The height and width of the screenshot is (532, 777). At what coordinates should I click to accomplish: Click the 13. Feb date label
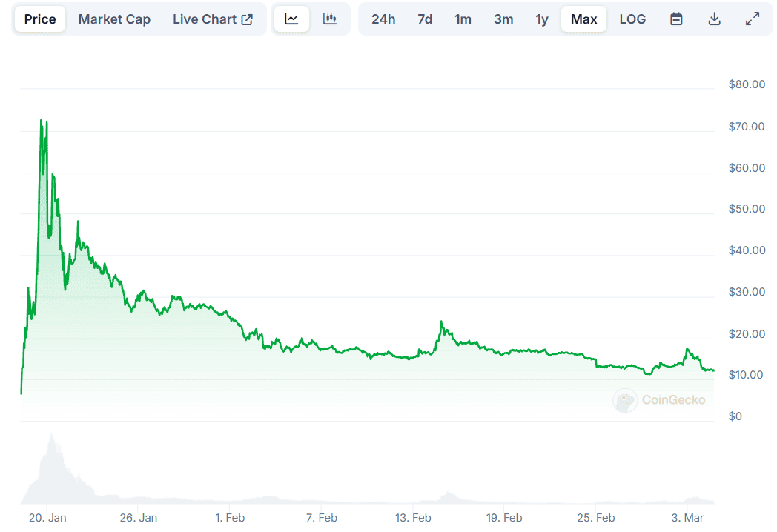(x=413, y=518)
